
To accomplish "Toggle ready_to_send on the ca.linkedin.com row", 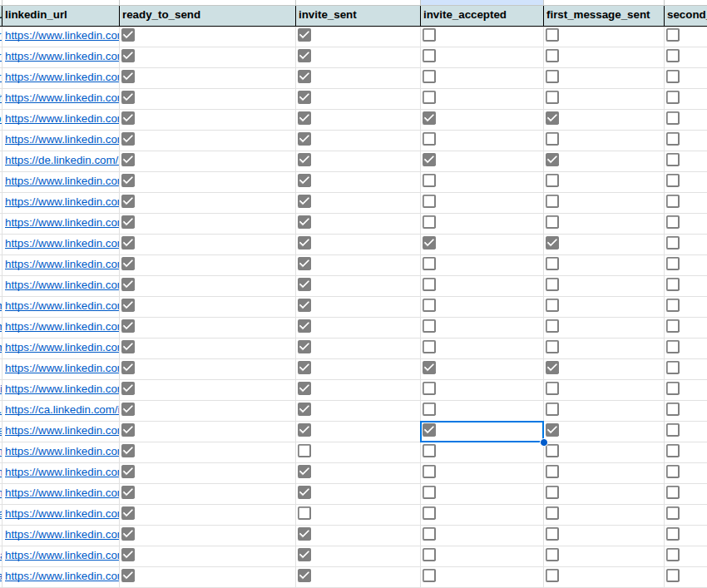I will pyautogui.click(x=127, y=409).
